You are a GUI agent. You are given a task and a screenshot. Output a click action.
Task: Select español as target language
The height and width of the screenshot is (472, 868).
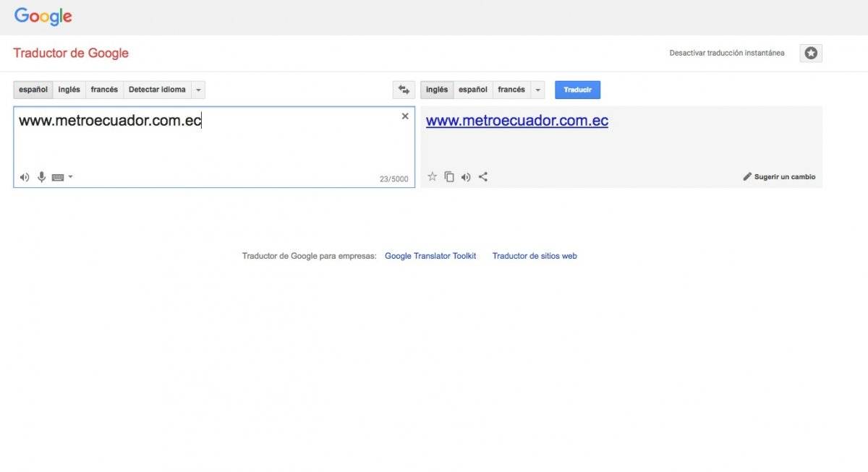(473, 90)
